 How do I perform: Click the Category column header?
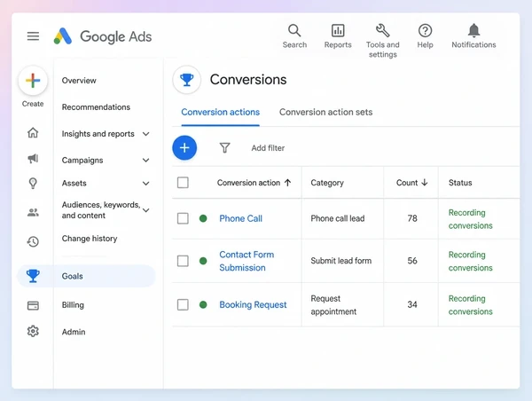click(327, 183)
